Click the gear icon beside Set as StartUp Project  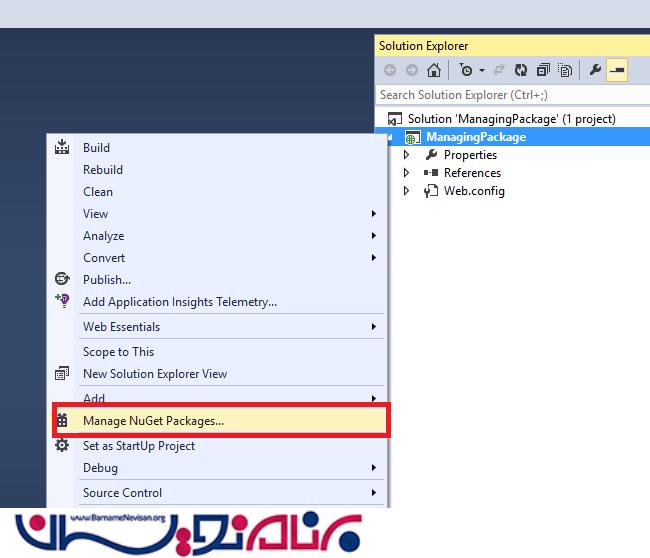click(x=62, y=445)
